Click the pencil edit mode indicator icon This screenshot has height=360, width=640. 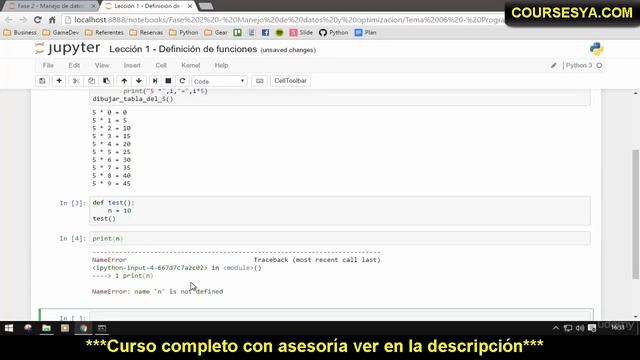tap(553, 65)
